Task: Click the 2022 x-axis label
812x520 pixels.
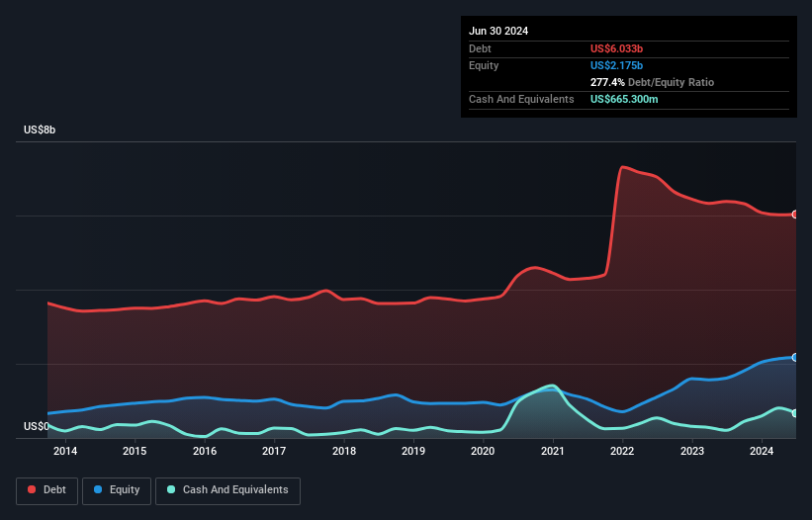Action: [622, 451]
